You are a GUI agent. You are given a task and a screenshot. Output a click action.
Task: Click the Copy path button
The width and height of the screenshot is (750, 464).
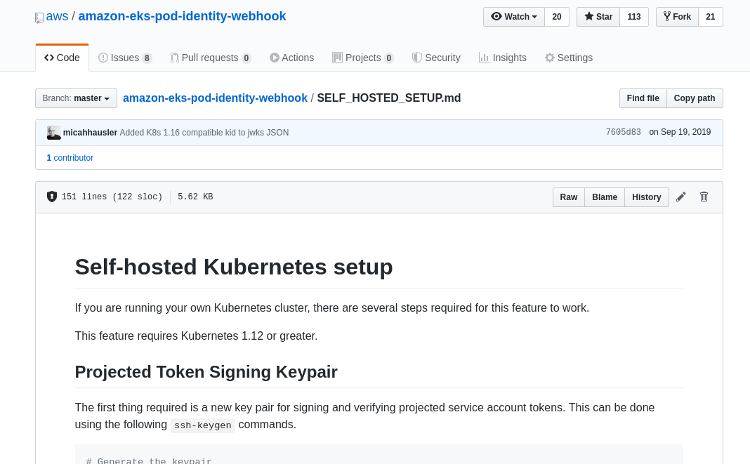click(694, 98)
